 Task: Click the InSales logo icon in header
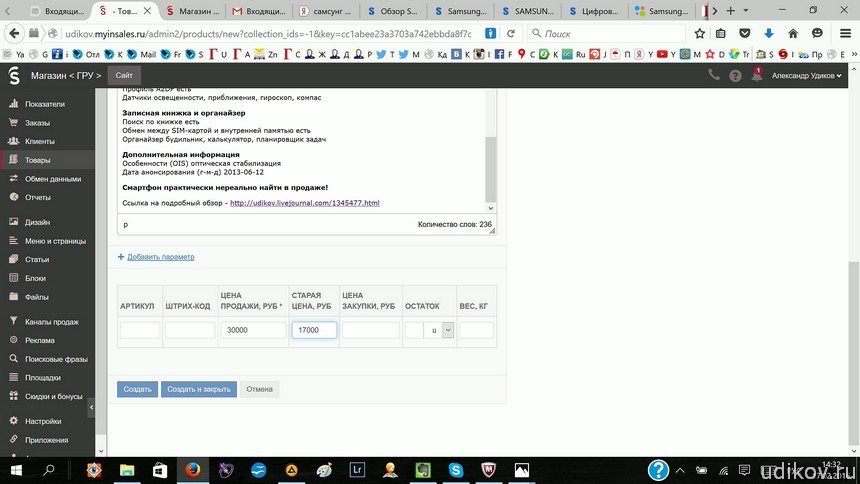14,75
